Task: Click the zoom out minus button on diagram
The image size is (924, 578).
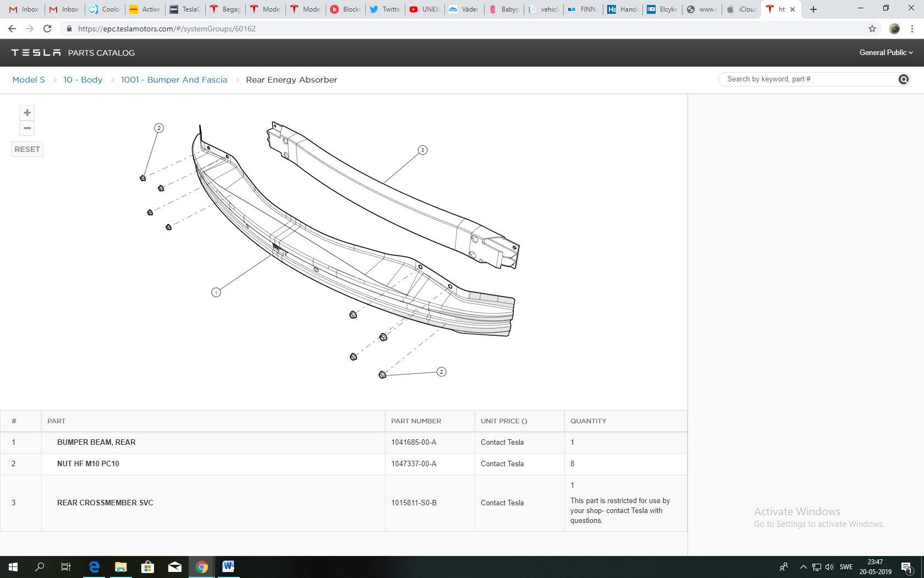Action: pos(27,128)
